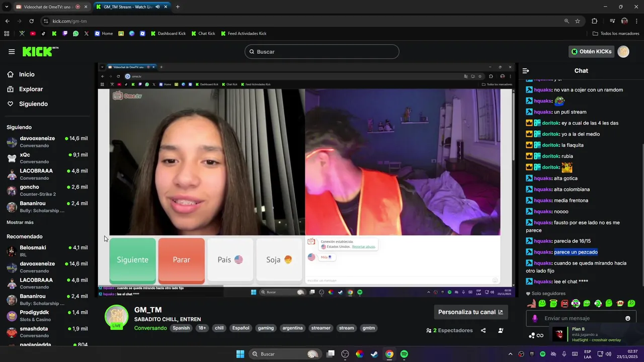The height and width of the screenshot is (362, 644).
Task: Click the Conversando category link
Action: point(150,328)
